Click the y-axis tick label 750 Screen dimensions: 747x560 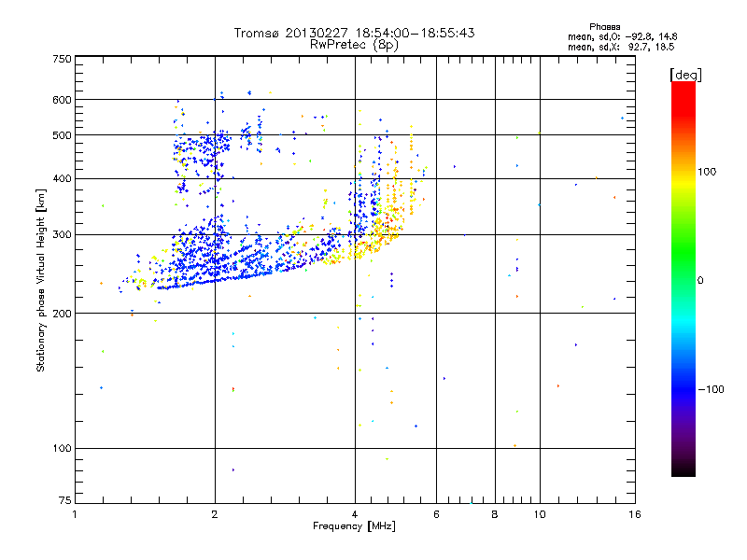pyautogui.click(x=63, y=59)
